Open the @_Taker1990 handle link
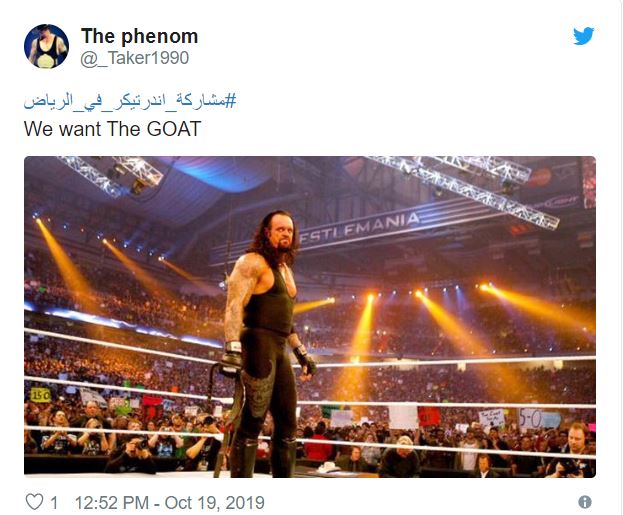The width and height of the screenshot is (623, 515). coord(134,59)
